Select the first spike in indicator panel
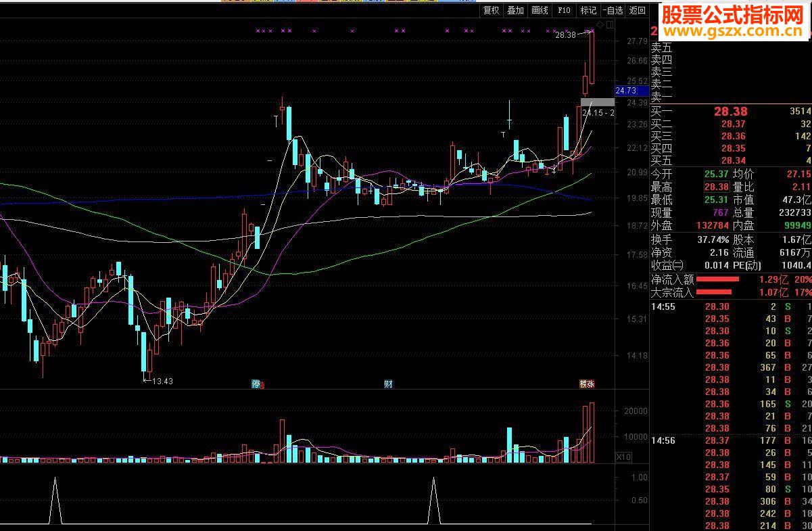Image resolution: width=812 pixels, height=531 pixels. (x=55, y=501)
